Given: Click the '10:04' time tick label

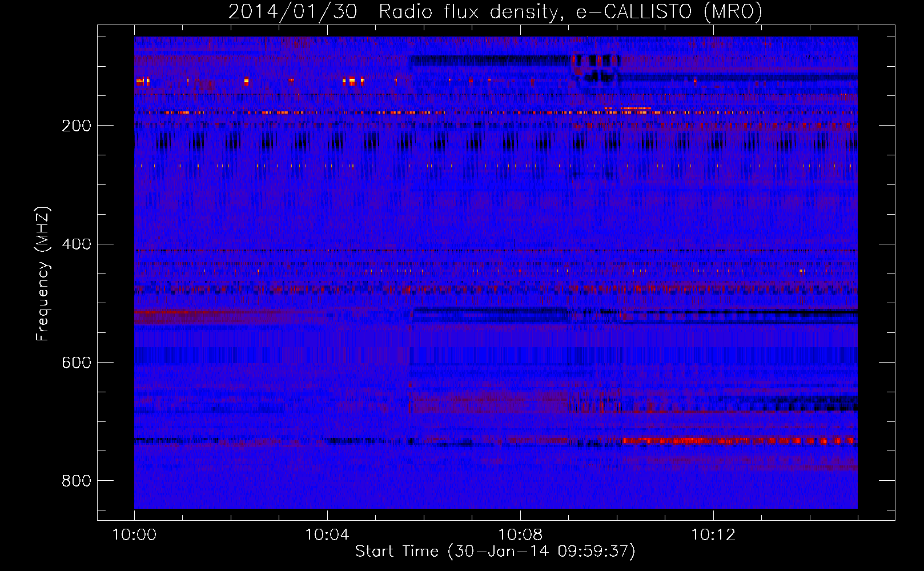Looking at the screenshot, I should coord(327,535).
